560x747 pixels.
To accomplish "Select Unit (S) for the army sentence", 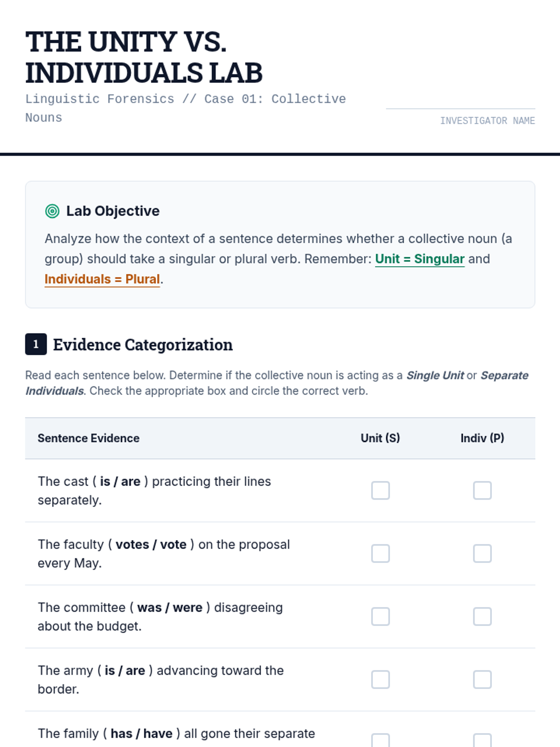I will [x=380, y=680].
